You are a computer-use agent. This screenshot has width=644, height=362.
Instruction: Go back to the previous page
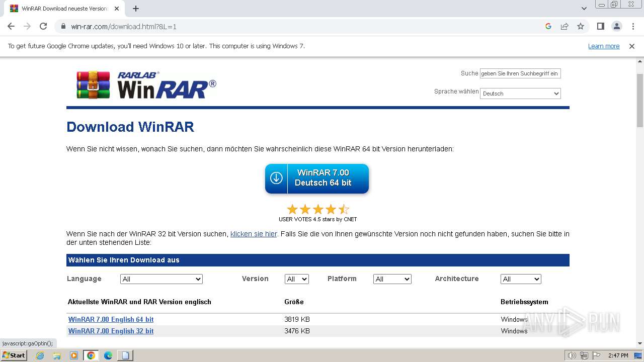11,26
